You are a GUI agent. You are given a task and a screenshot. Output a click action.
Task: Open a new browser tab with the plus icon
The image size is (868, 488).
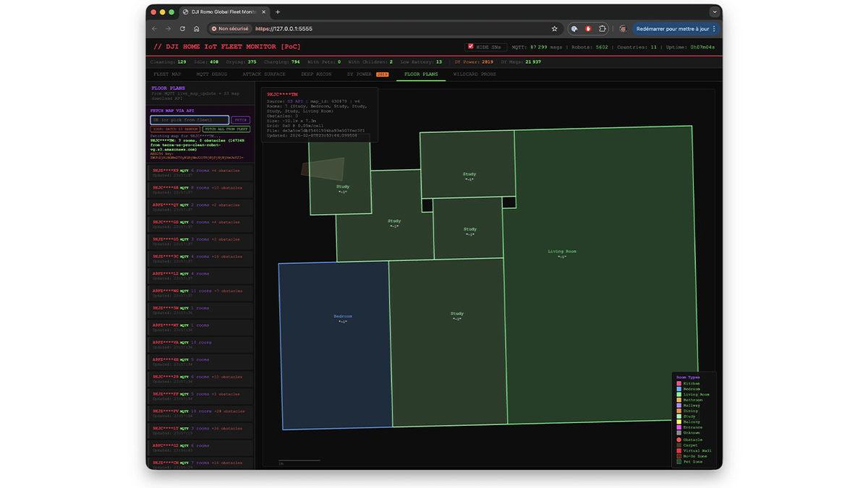(278, 12)
